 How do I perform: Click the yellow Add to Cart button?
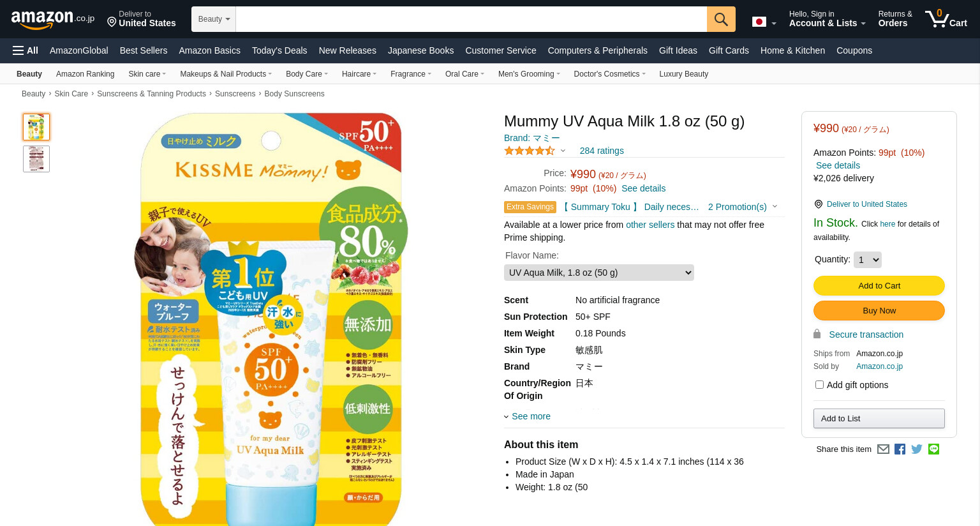pos(879,285)
